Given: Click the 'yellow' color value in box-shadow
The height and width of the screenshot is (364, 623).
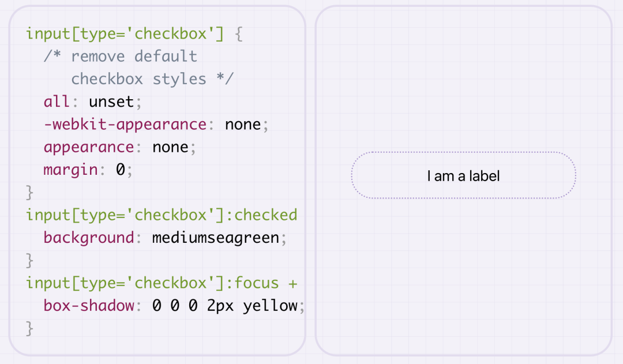Looking at the screenshot, I should 270,306.
